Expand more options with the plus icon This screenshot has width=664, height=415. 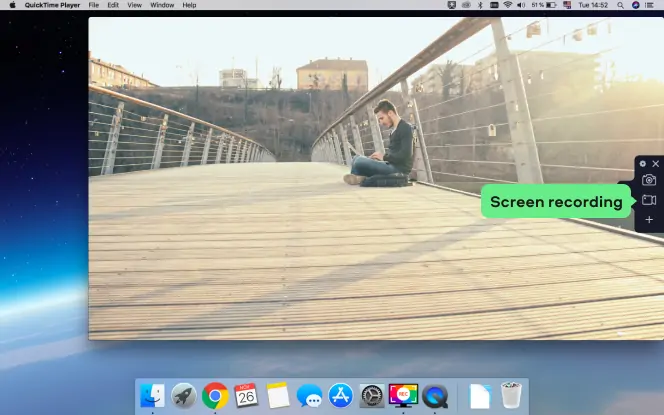click(649, 219)
